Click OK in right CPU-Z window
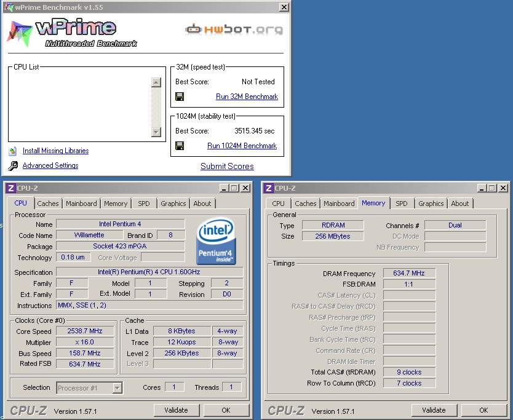The image size is (513, 420). pyautogui.click(x=483, y=410)
